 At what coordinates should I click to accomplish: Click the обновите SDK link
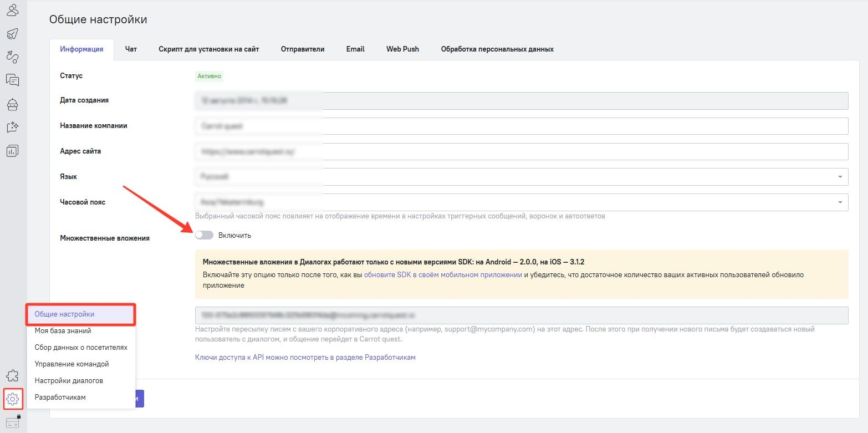443,274
